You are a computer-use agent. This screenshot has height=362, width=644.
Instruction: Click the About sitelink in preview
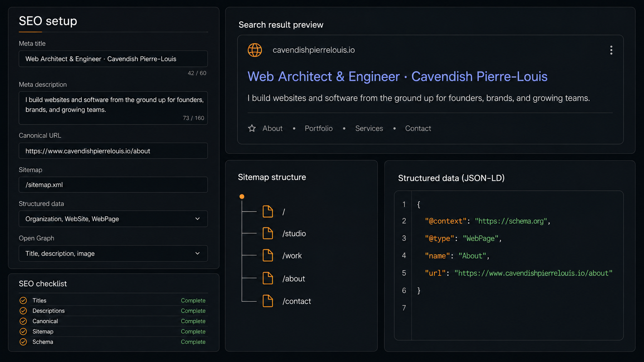click(x=272, y=128)
